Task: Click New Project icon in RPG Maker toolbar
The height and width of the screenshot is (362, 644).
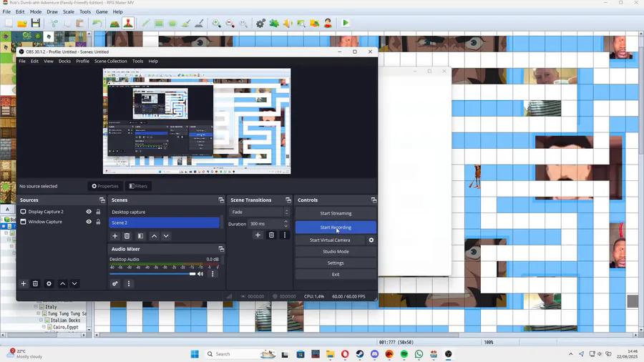Action: coord(9,23)
